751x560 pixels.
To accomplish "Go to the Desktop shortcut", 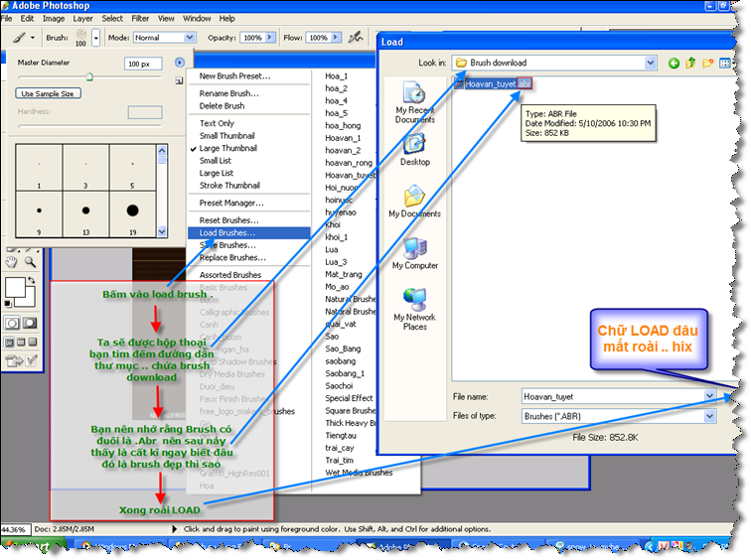I will (415, 150).
